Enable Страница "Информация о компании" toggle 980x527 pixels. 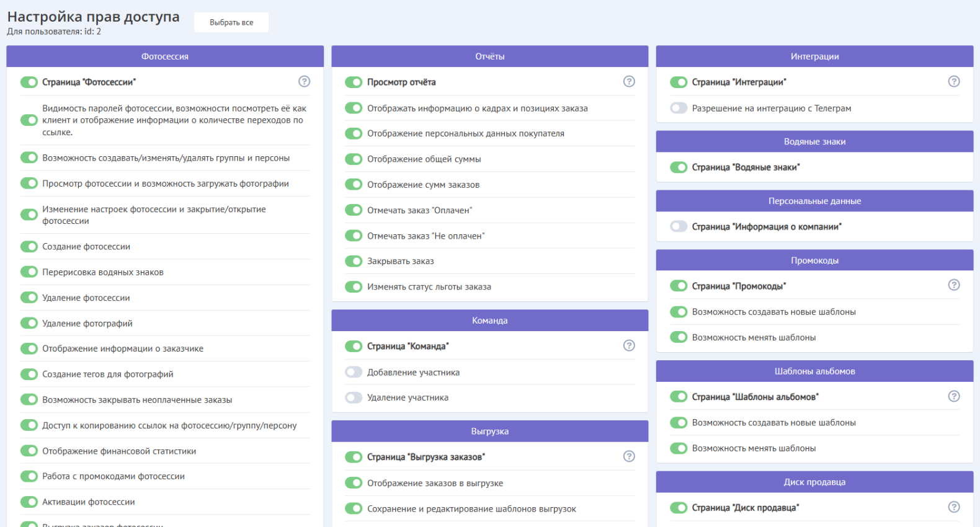[679, 226]
